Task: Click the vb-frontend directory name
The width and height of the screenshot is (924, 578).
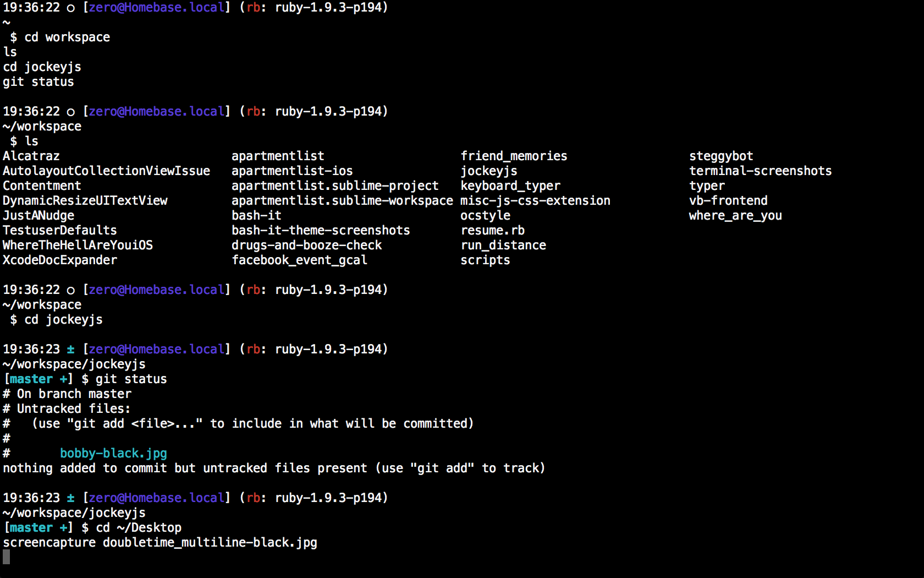Action: pyautogui.click(x=728, y=201)
